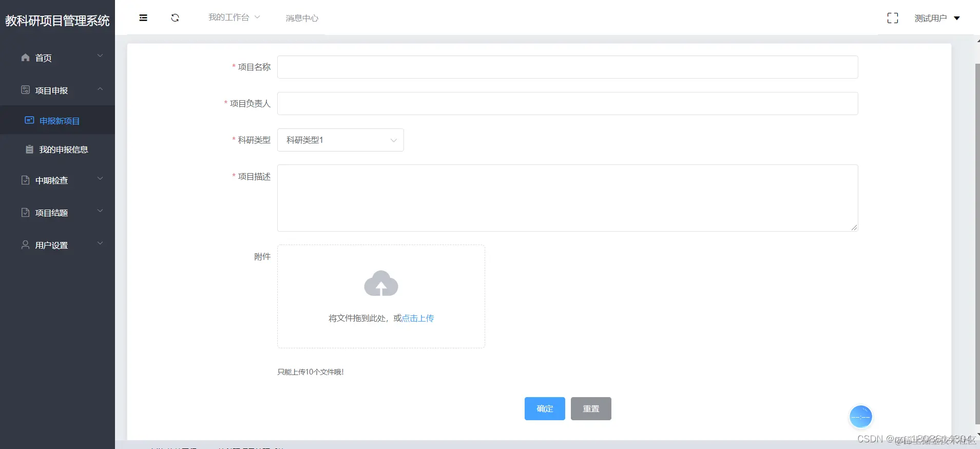Image resolution: width=980 pixels, height=449 pixels.
Task: Expand the 项目结题 menu chevron
Action: 100,211
